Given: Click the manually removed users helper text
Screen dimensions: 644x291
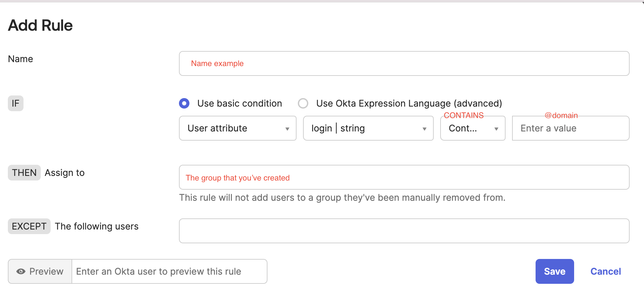Looking at the screenshot, I should [x=342, y=197].
